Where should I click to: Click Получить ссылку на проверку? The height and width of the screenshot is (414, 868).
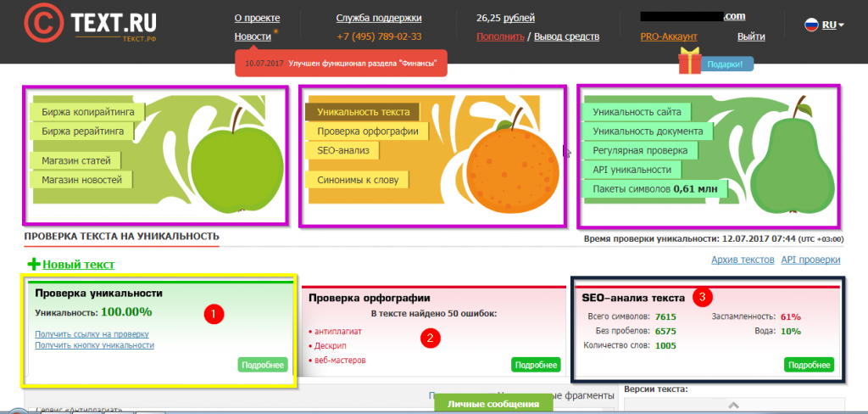click(92, 334)
